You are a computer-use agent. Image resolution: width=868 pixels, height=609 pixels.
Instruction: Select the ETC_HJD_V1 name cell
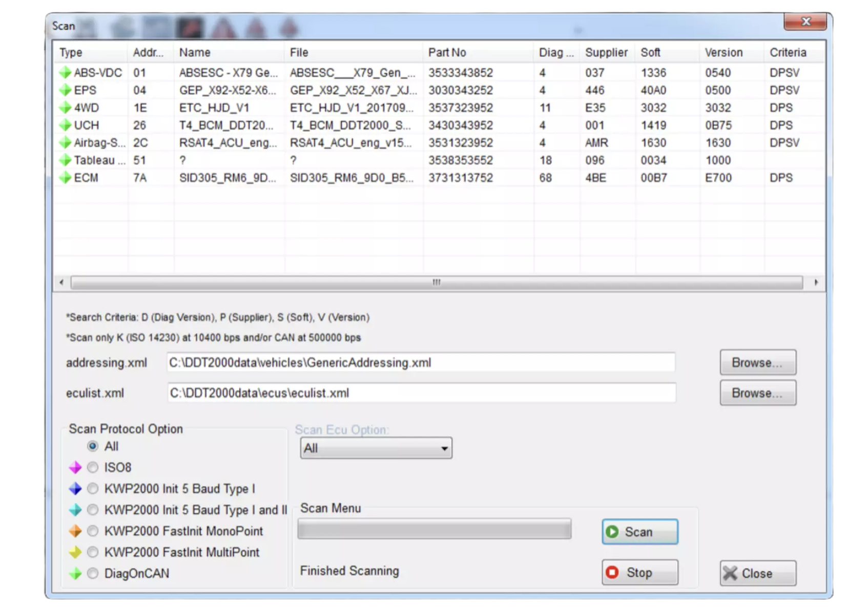(214, 108)
